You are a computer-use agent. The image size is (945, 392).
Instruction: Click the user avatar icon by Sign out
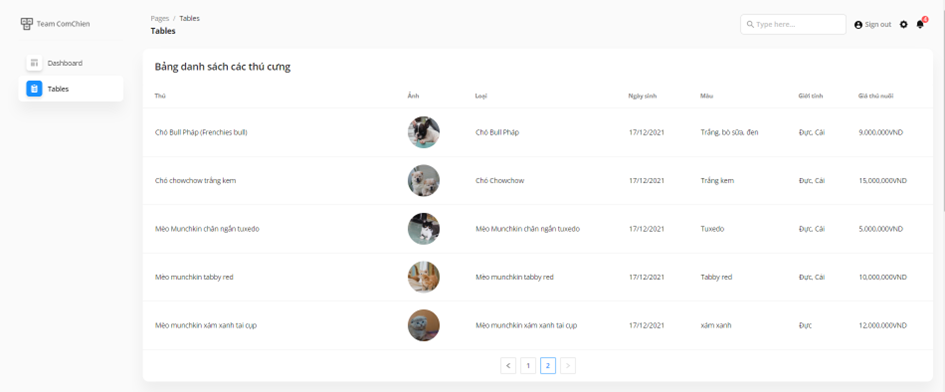click(858, 25)
